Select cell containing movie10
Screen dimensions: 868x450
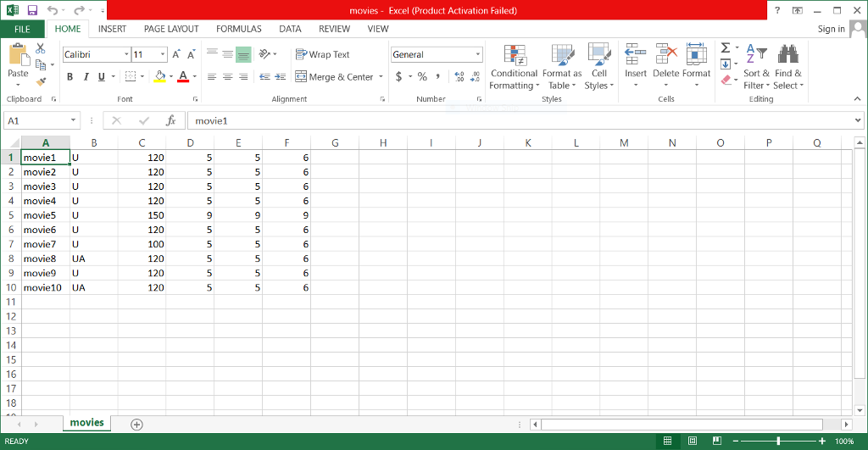tap(46, 287)
